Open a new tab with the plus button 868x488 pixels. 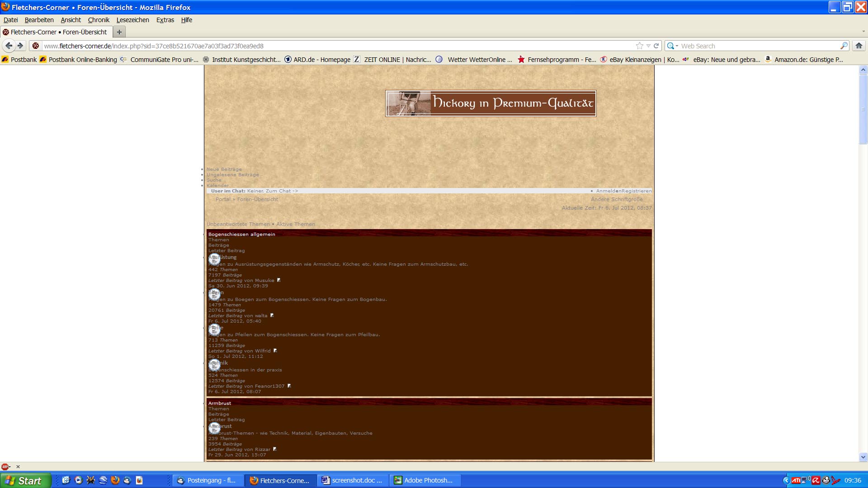[x=119, y=32]
